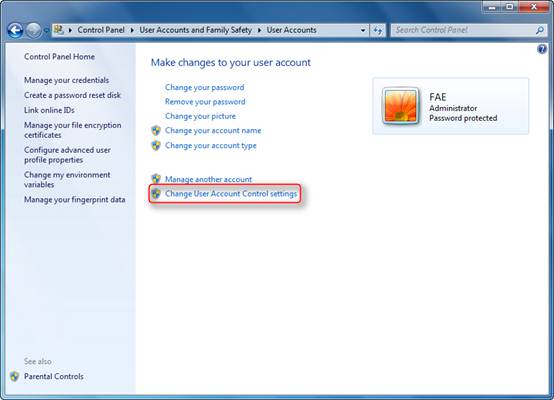Click the blue help question mark icon
554x400 pixels.
(x=542, y=49)
